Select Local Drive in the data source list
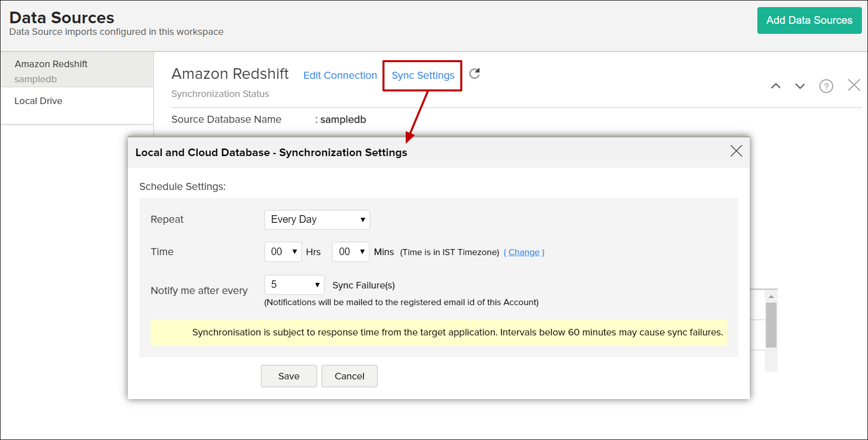868x440 pixels. (x=38, y=101)
